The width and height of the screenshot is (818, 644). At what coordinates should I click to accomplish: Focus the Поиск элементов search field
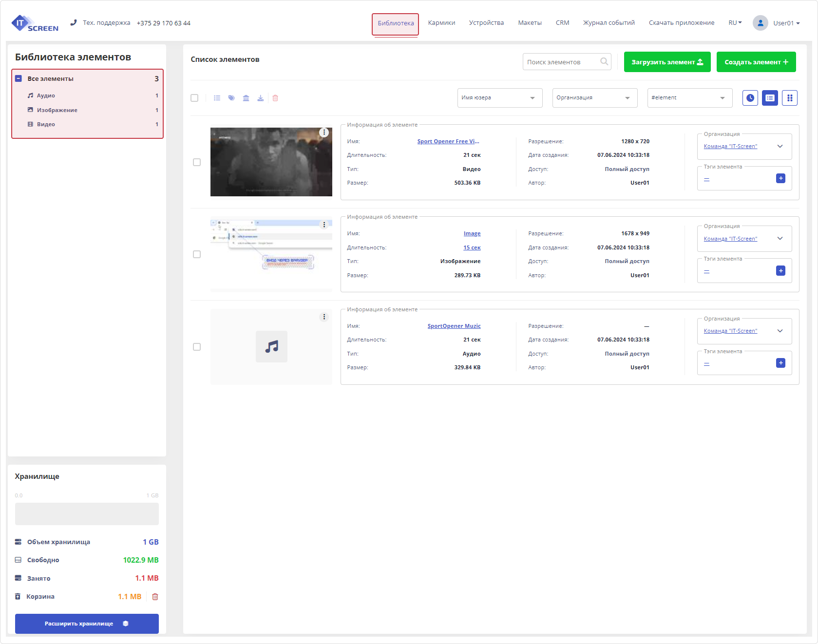(x=561, y=62)
